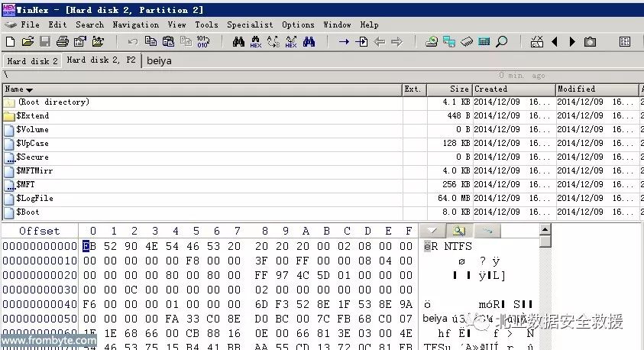The height and width of the screenshot is (350, 644).
Task: Click the black right triangle toolbar icon
Action: point(572,41)
